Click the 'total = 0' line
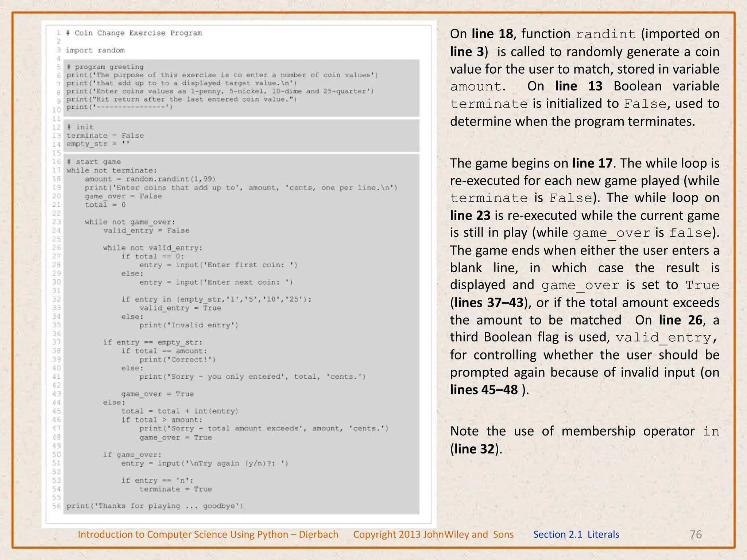The width and height of the screenshot is (747, 560). click(105, 205)
